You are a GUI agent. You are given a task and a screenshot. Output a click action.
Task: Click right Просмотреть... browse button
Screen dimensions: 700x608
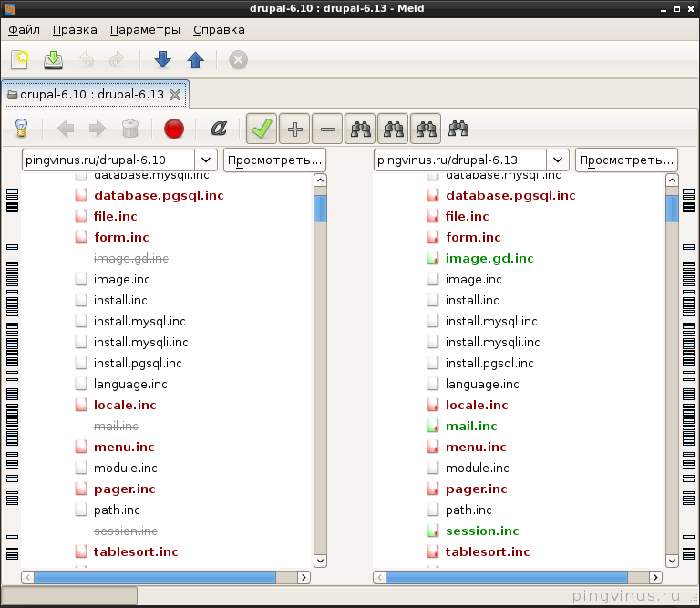click(626, 160)
